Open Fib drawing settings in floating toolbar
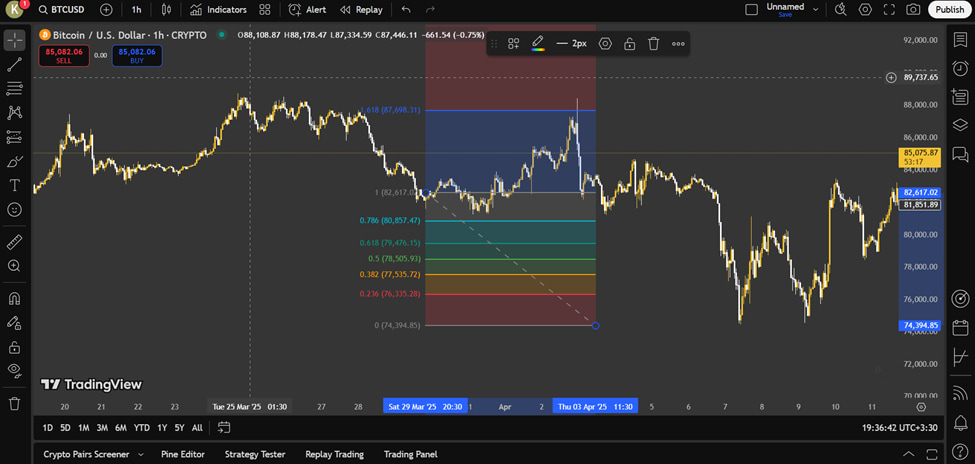The width and height of the screenshot is (975, 464). [605, 44]
